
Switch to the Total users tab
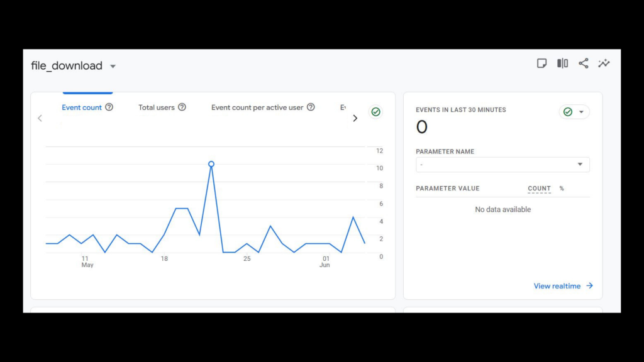157,107
